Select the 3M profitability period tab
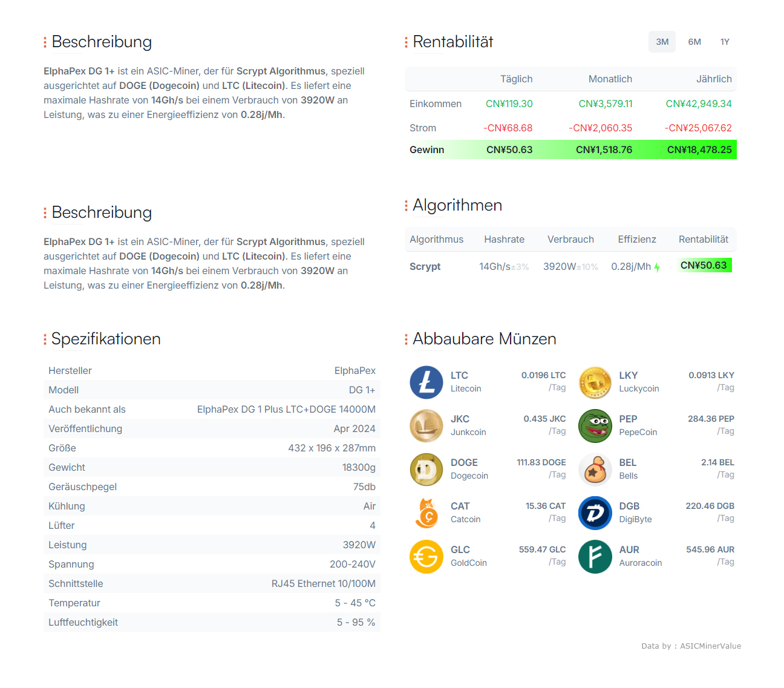784x688 pixels. [662, 42]
